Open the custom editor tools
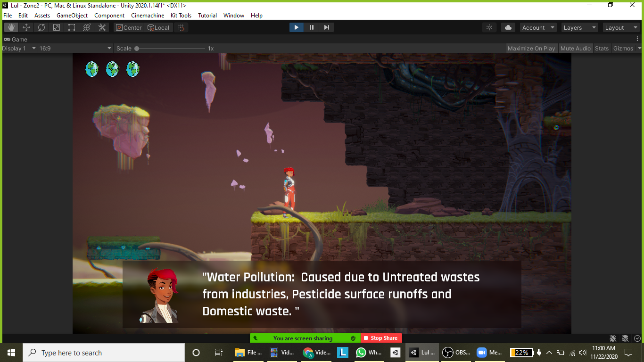 102,27
